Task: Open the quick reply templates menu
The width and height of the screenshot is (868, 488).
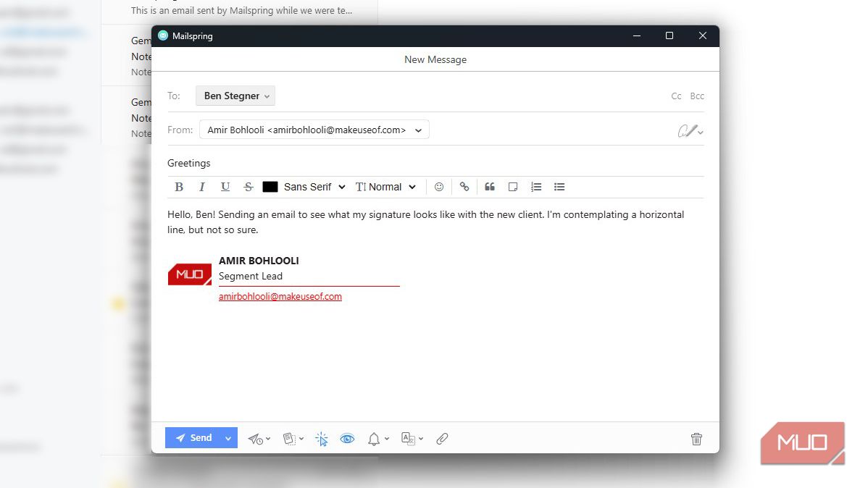Action: pos(293,439)
